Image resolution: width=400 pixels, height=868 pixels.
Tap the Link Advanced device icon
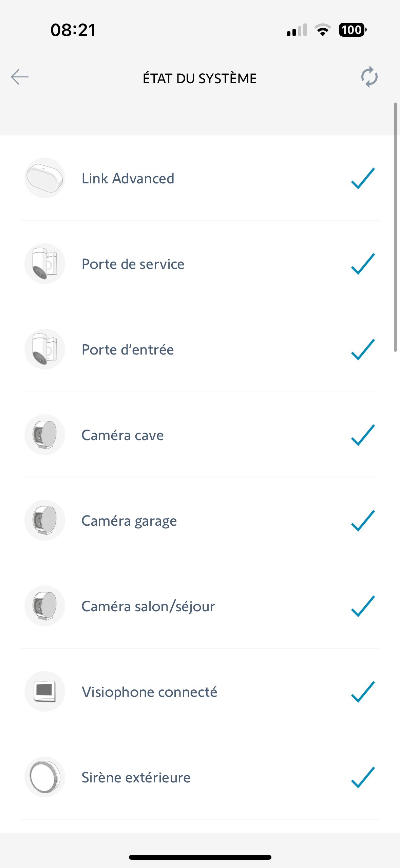tap(45, 178)
